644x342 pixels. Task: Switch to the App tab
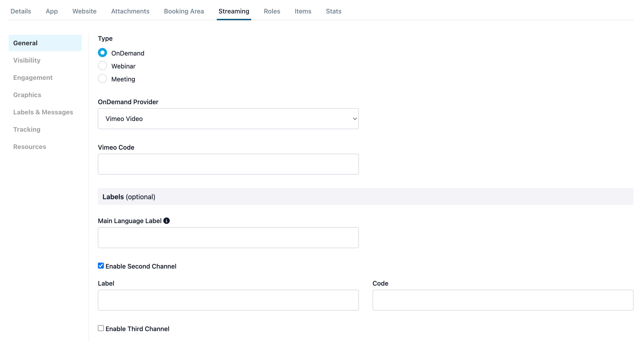(52, 11)
